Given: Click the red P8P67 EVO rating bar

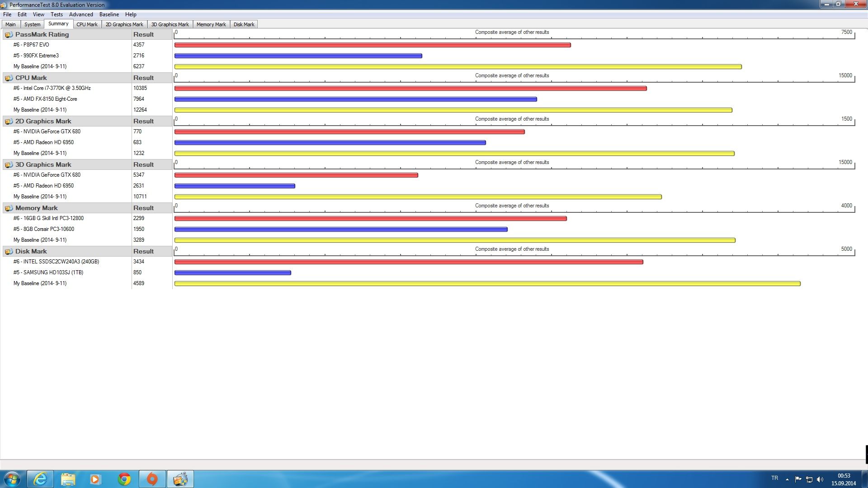Looking at the screenshot, I should pos(372,45).
